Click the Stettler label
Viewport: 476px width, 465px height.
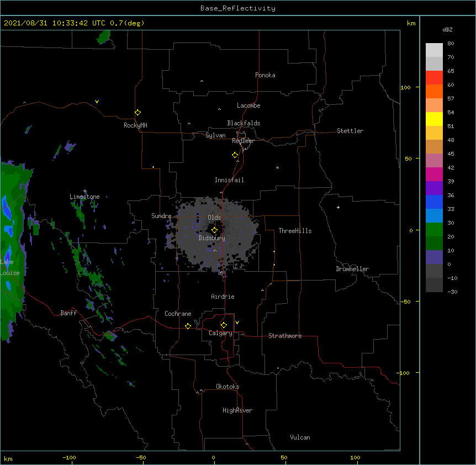350,131
